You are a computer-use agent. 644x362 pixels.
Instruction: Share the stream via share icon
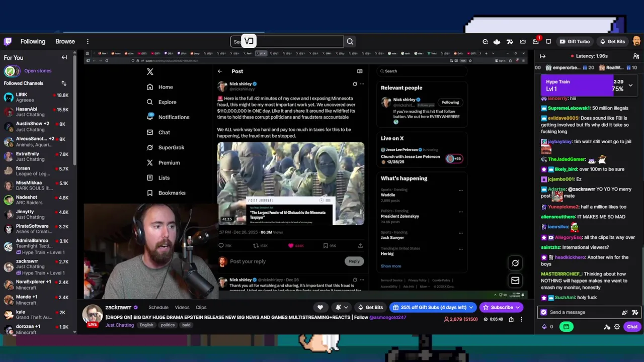tap(511, 319)
